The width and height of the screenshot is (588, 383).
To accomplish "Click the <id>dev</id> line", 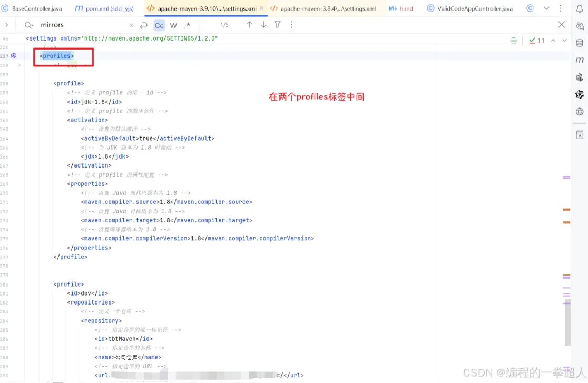I will 87,293.
